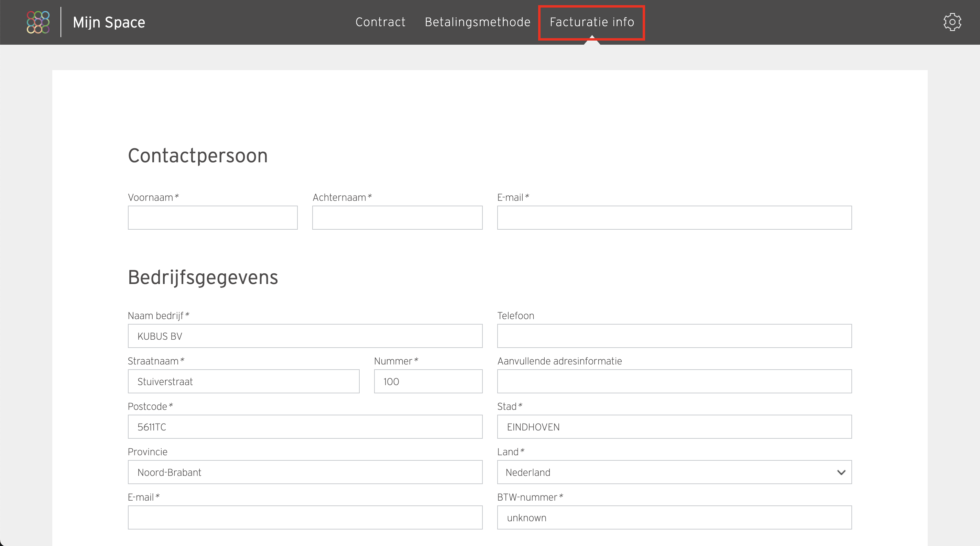The height and width of the screenshot is (546, 980).
Task: Click the Naam bedrijf field with KUBUS BV
Action: click(305, 336)
